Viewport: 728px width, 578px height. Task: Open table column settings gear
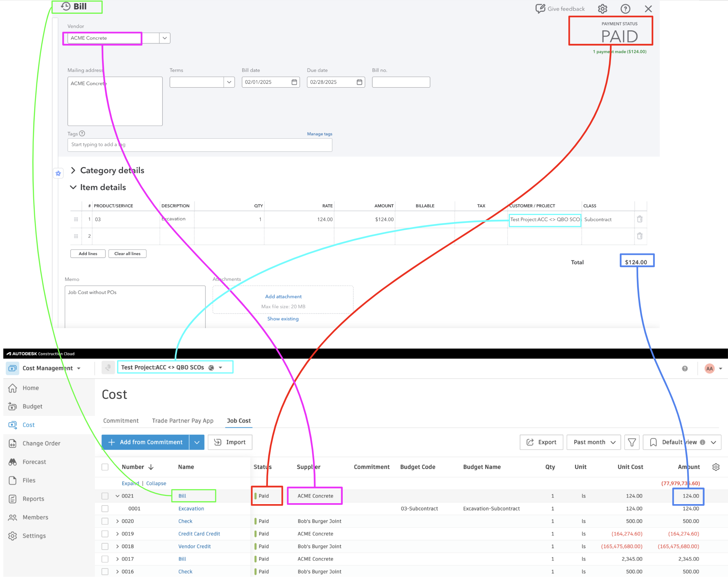click(715, 467)
